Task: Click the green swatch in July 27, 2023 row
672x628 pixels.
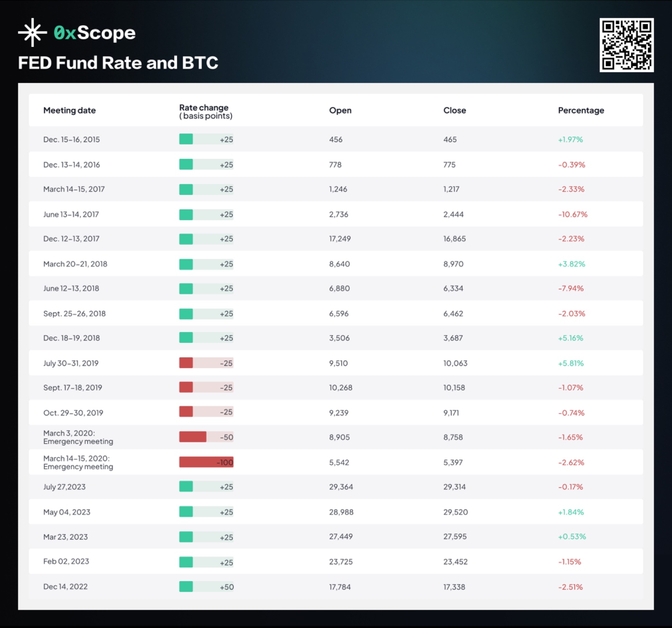Action: [x=186, y=487]
